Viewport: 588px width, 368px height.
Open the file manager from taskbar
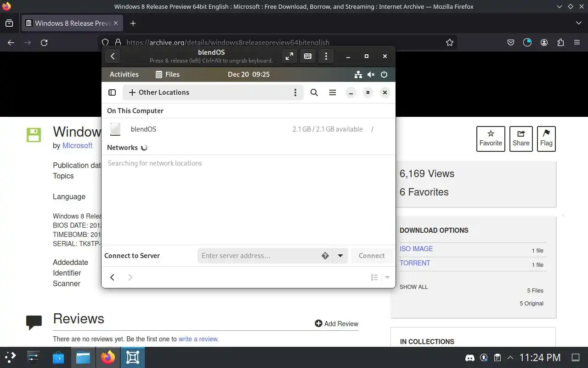(x=83, y=357)
